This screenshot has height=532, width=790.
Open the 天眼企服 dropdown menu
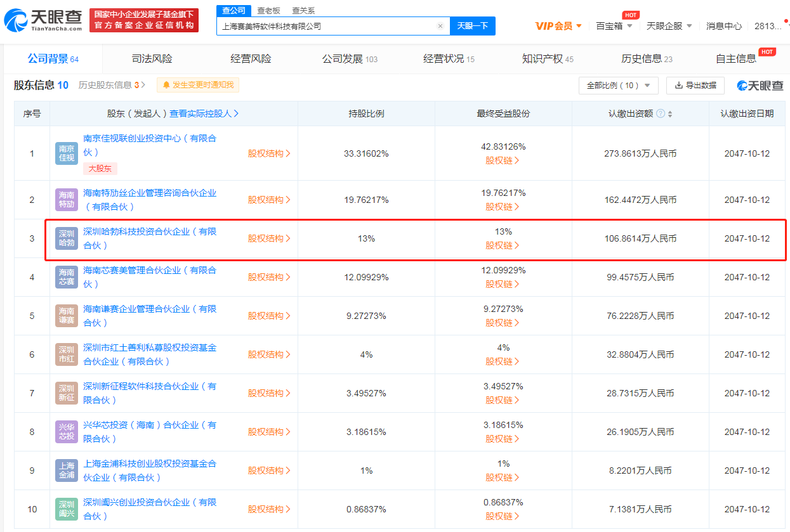point(669,26)
